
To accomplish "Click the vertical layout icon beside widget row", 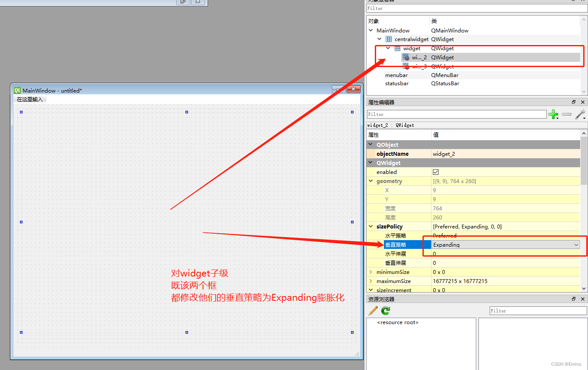I will (x=397, y=48).
